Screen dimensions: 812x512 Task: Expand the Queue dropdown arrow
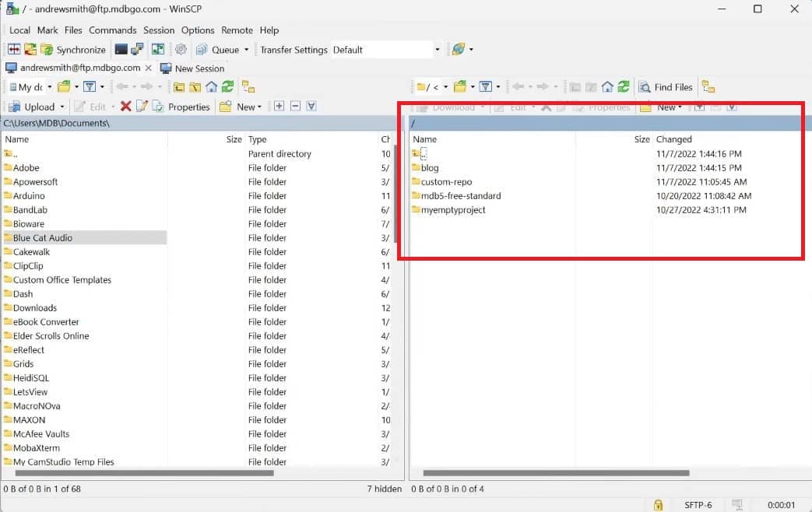point(247,50)
